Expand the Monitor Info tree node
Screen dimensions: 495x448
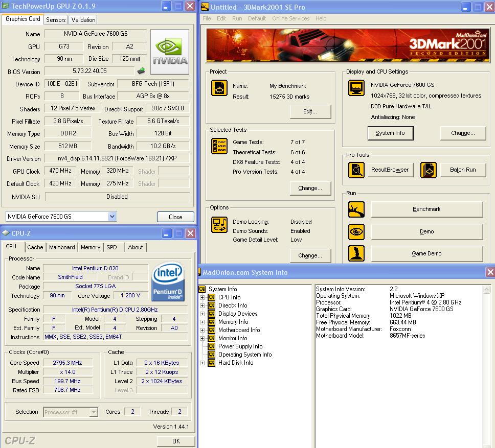point(202,338)
